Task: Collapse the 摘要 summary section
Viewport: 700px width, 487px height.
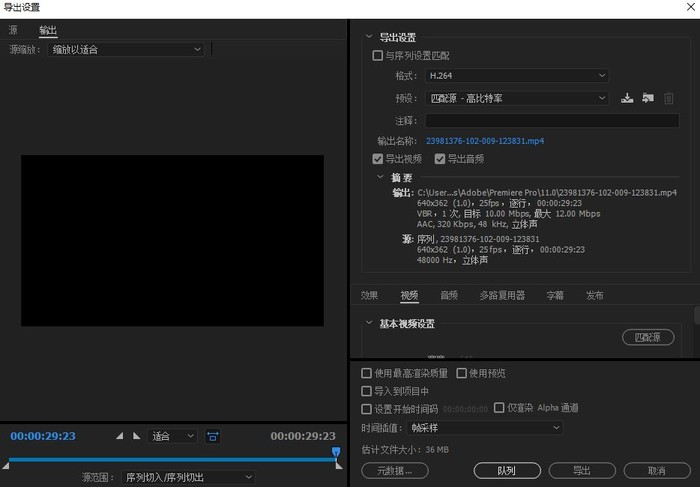Action: tap(381, 177)
